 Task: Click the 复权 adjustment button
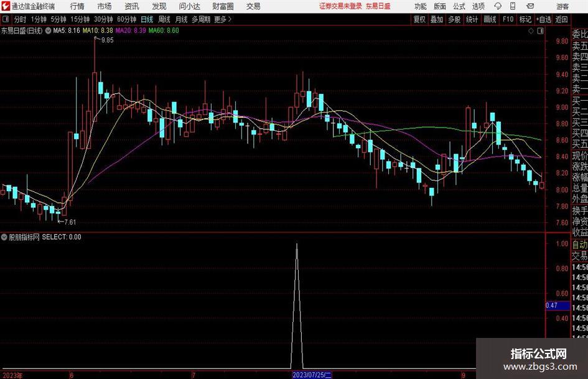point(419,19)
